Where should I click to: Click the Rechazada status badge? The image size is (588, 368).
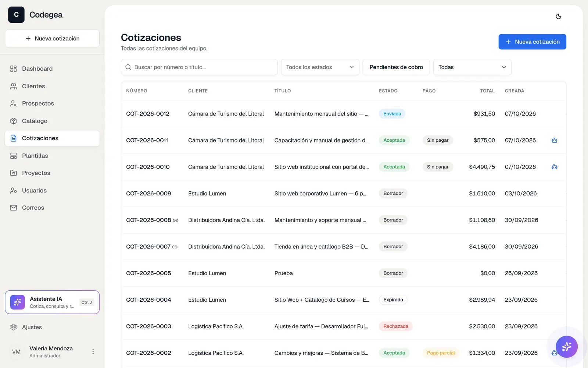click(x=396, y=326)
